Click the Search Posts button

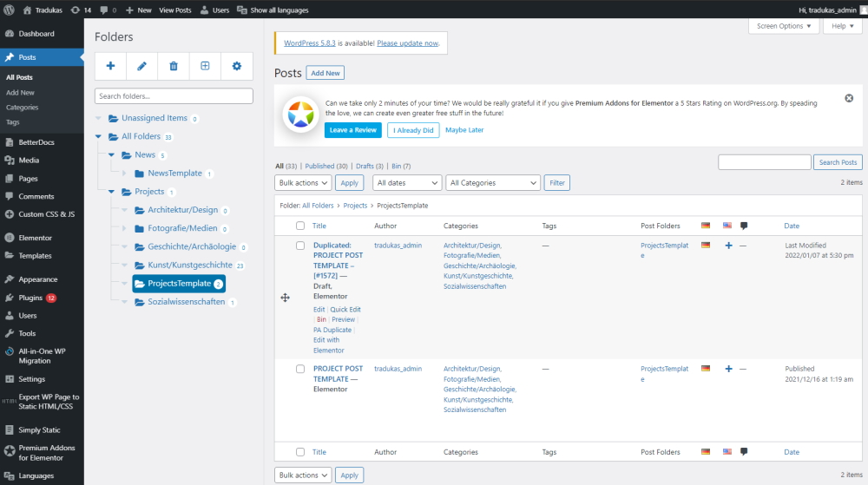point(838,162)
